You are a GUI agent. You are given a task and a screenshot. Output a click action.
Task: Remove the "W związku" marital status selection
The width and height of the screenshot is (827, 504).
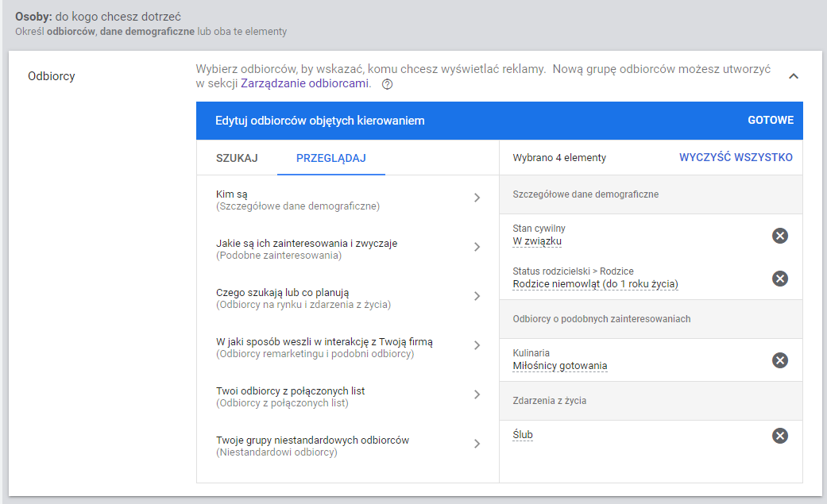(779, 235)
